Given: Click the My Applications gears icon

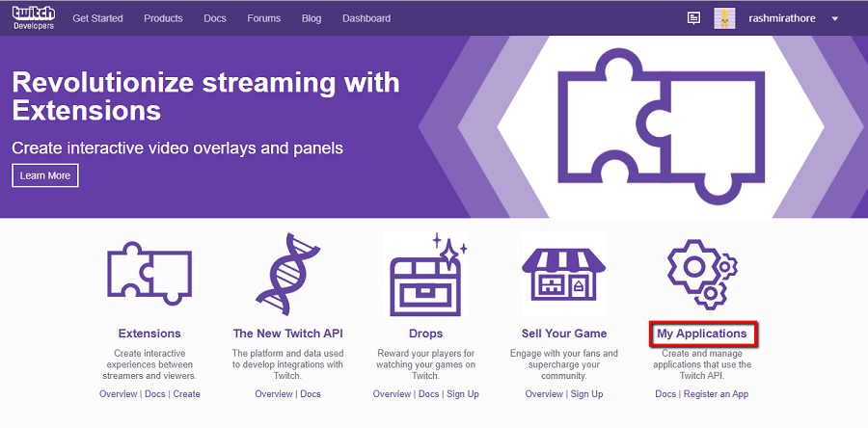Looking at the screenshot, I should point(702,275).
